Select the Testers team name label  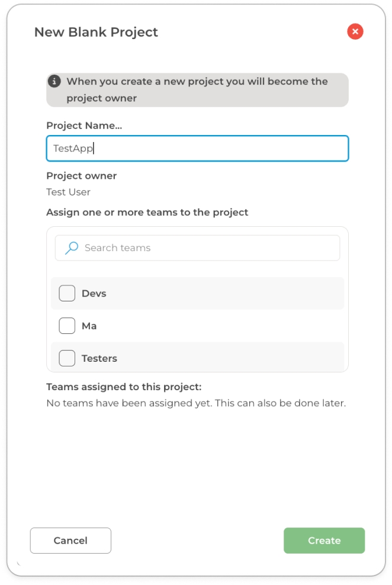99,358
